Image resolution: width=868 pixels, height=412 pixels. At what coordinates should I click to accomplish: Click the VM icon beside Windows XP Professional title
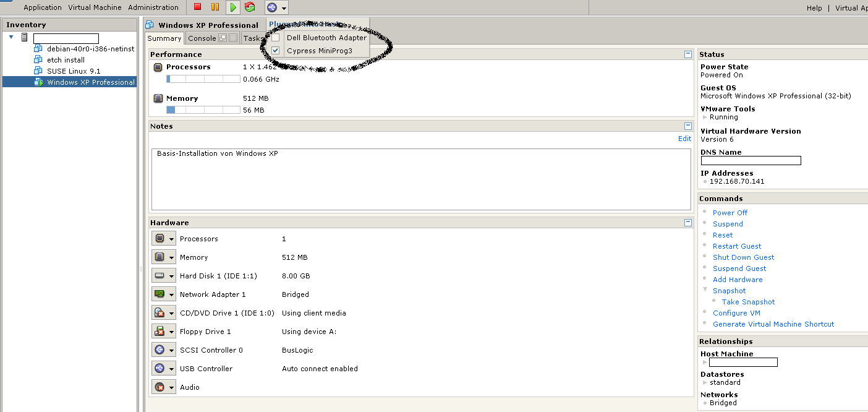[150, 25]
